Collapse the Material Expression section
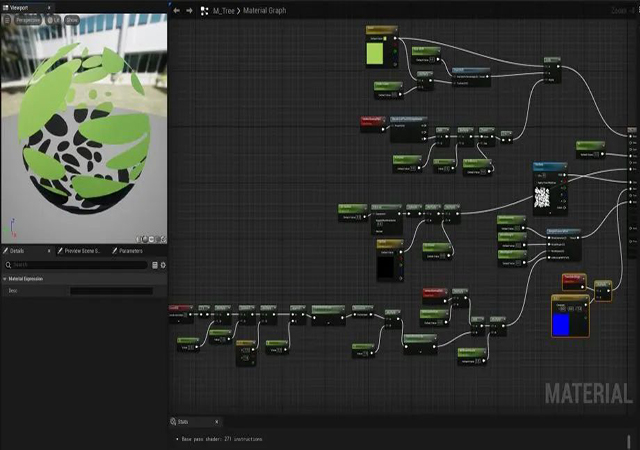This screenshot has width=640, height=450. click(4, 278)
